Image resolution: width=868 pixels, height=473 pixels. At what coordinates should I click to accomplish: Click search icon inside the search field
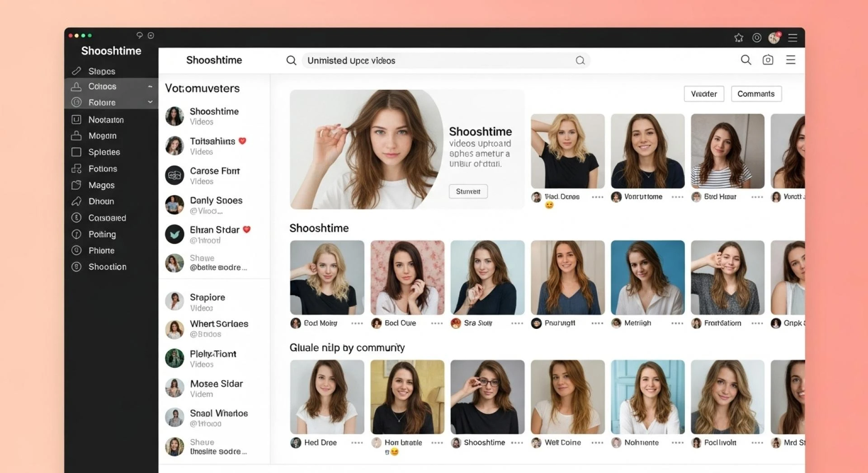point(580,61)
